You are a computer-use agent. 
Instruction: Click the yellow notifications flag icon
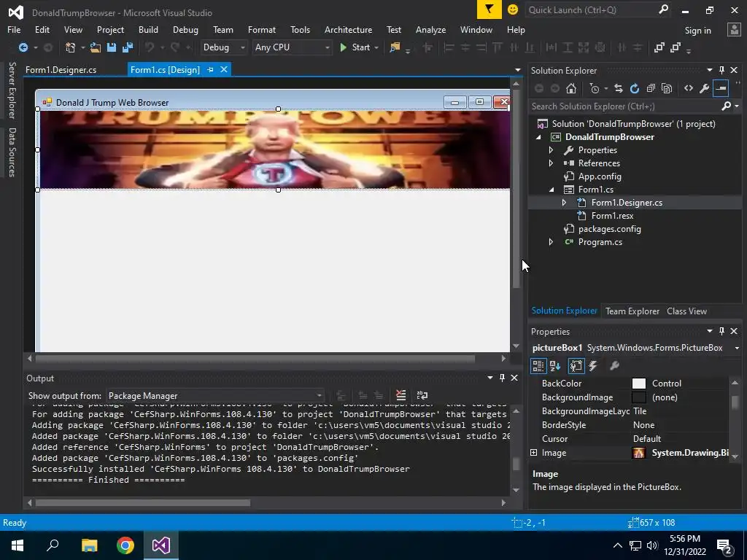pos(489,9)
